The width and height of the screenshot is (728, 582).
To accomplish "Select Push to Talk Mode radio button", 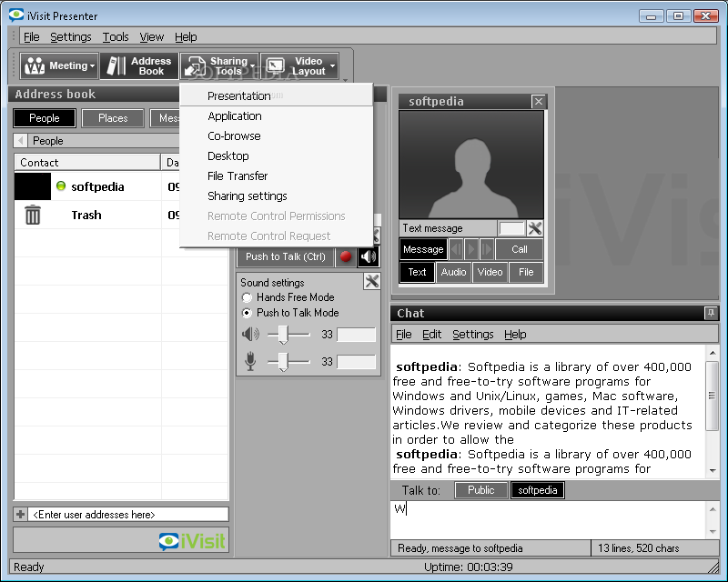I will tap(247, 313).
